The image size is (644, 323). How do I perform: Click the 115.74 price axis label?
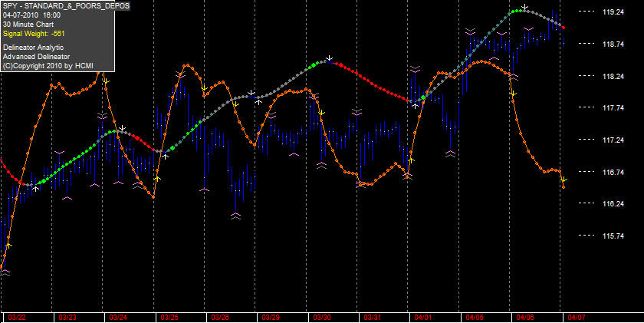[613, 236]
